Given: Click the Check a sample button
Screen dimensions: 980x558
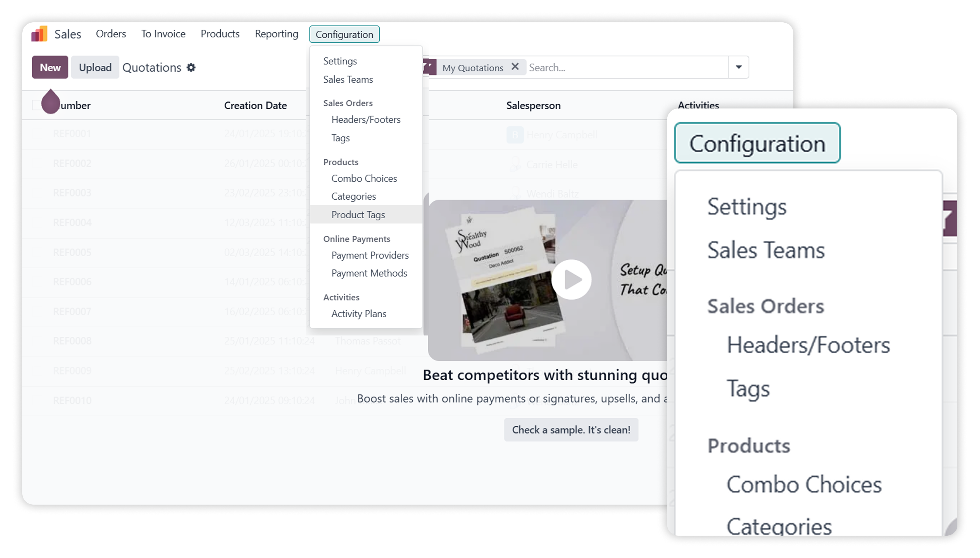Looking at the screenshot, I should coord(571,430).
